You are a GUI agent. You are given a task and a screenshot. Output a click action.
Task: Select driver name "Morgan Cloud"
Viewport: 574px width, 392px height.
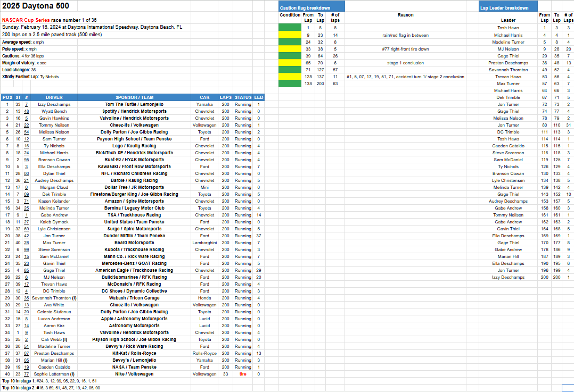coord(54,188)
